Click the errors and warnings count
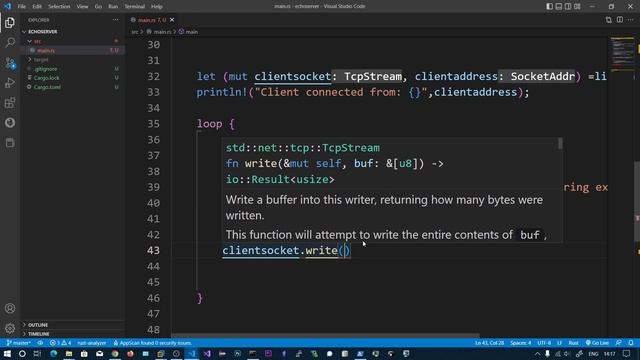640x360 pixels. 60,343
